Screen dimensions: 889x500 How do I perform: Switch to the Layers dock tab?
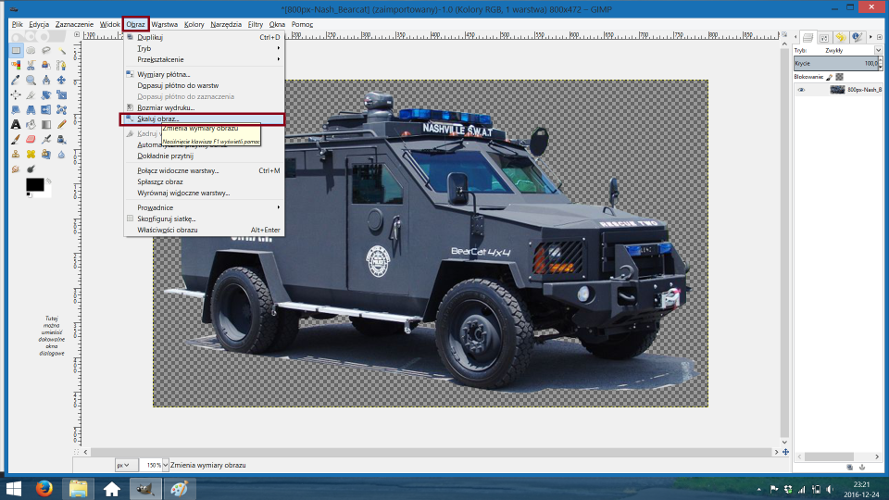(x=808, y=37)
